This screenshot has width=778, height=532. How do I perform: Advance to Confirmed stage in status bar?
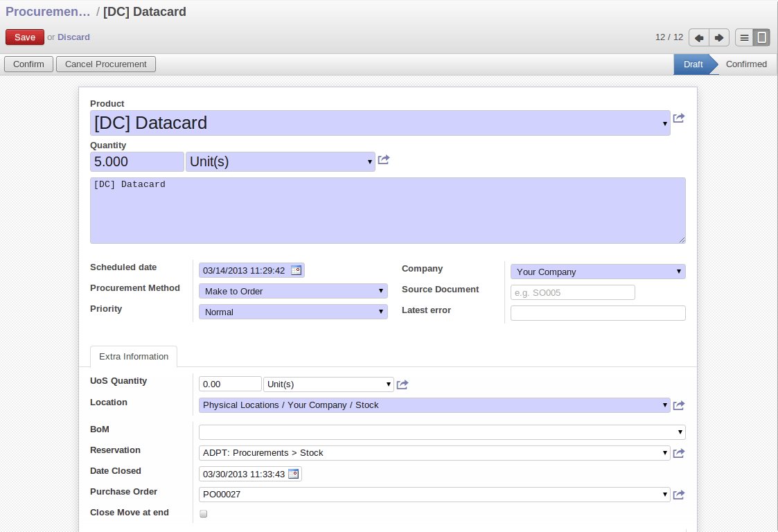(746, 64)
